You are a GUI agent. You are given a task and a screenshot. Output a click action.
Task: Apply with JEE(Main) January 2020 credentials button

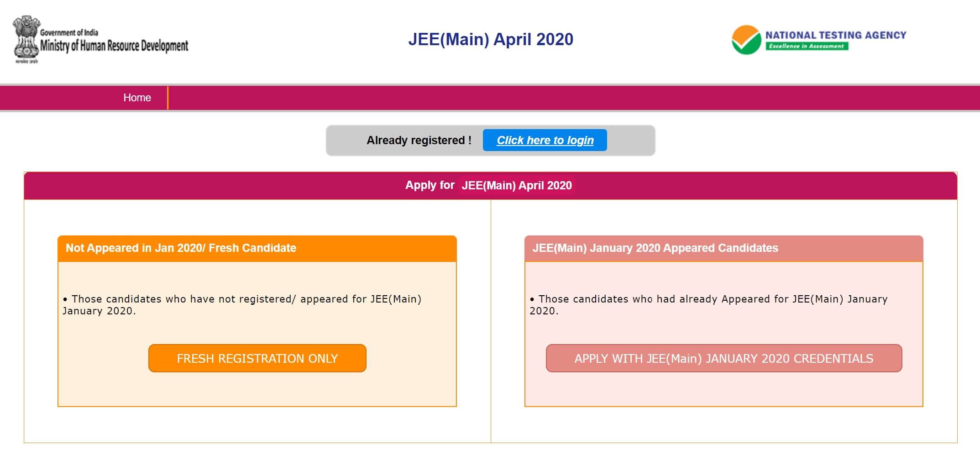[724, 358]
